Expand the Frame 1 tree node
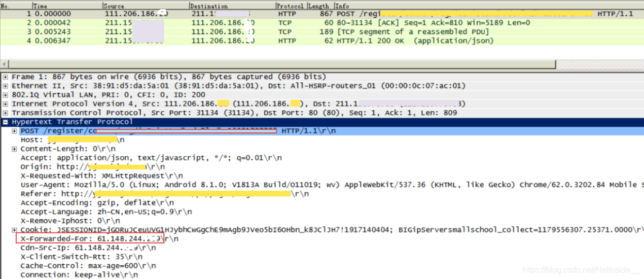This screenshot has width=644, height=279. pyautogui.click(x=5, y=77)
